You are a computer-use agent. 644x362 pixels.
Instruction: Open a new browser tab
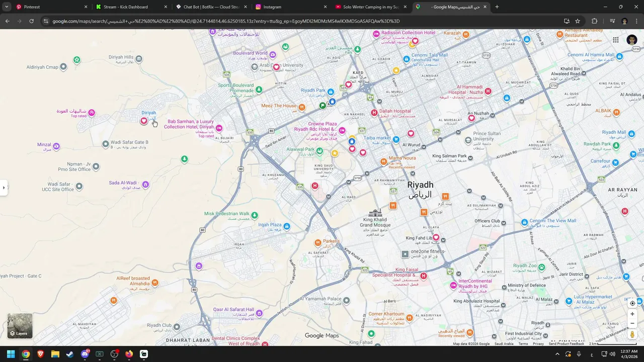(x=497, y=7)
